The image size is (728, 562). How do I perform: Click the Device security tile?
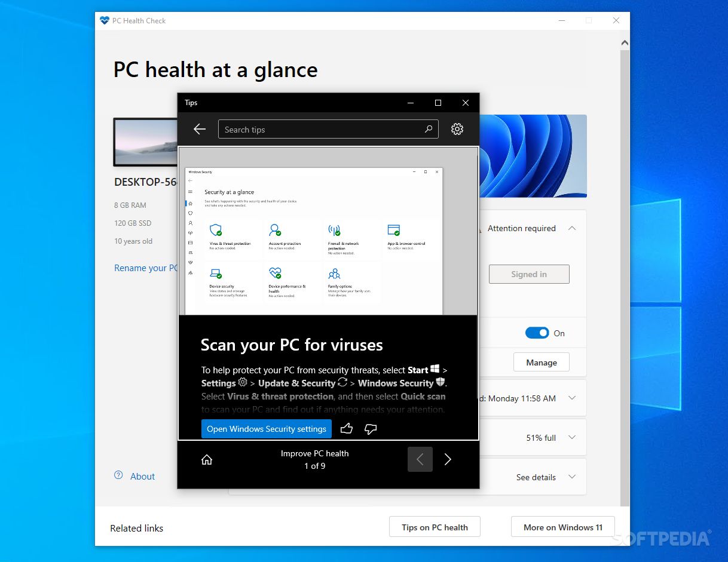233,282
